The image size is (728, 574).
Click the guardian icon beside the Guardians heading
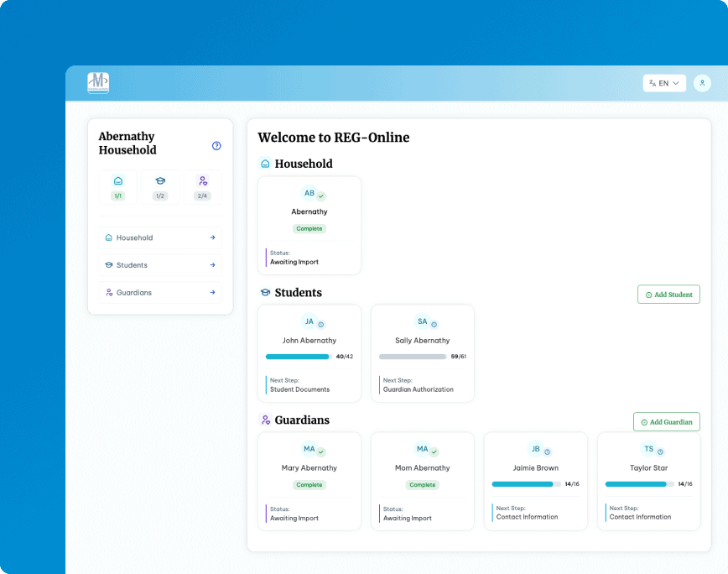point(265,420)
